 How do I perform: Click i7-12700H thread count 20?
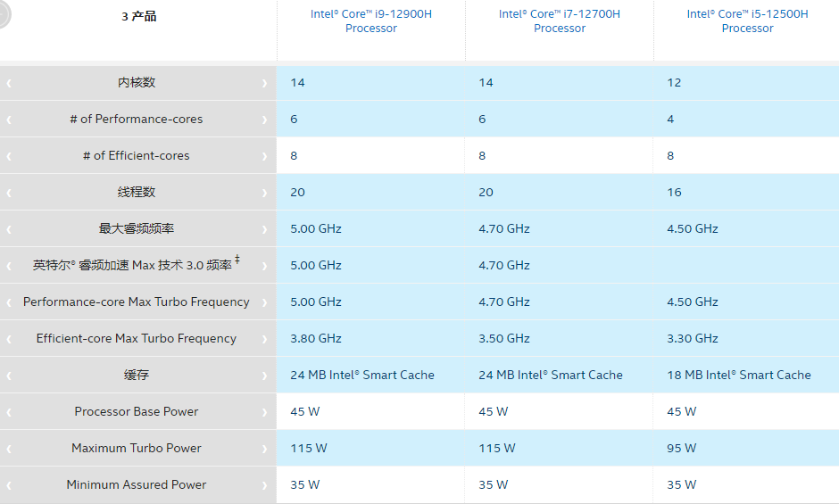pos(486,192)
